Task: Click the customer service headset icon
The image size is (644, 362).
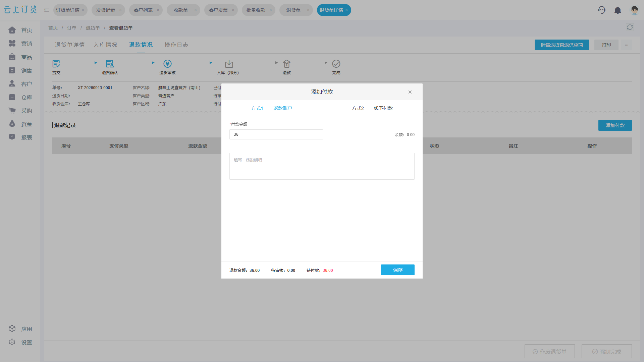Action: click(602, 10)
